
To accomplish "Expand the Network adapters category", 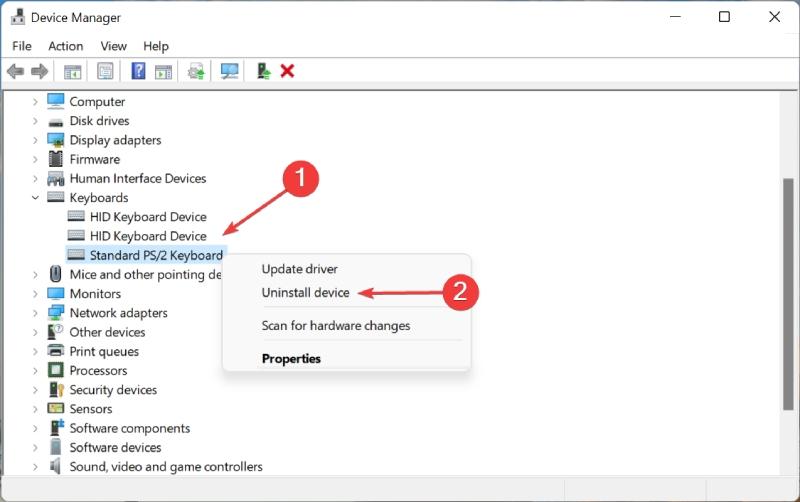I will pyautogui.click(x=35, y=313).
